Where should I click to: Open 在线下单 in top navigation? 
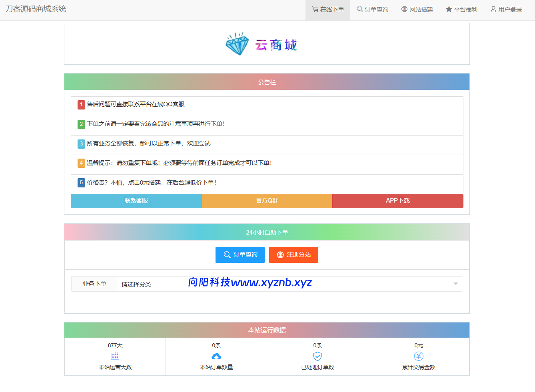pyautogui.click(x=328, y=10)
